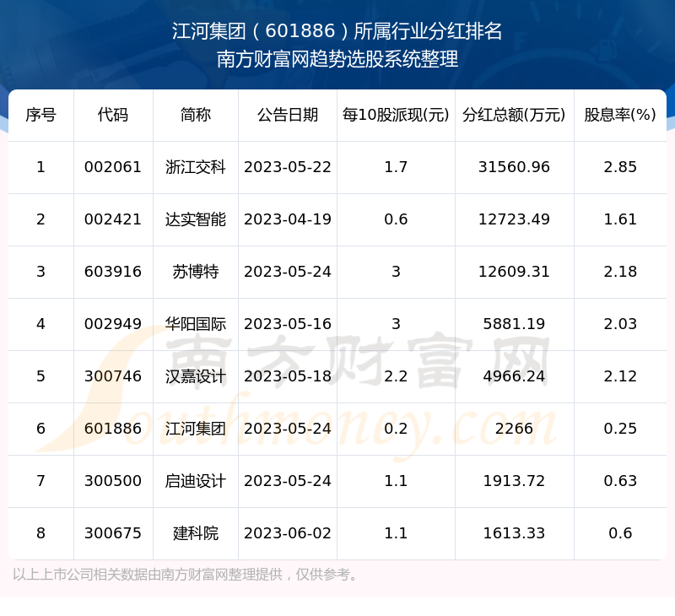The height and width of the screenshot is (616, 675).
Task: Select the name 苏博特
Action: (196, 272)
